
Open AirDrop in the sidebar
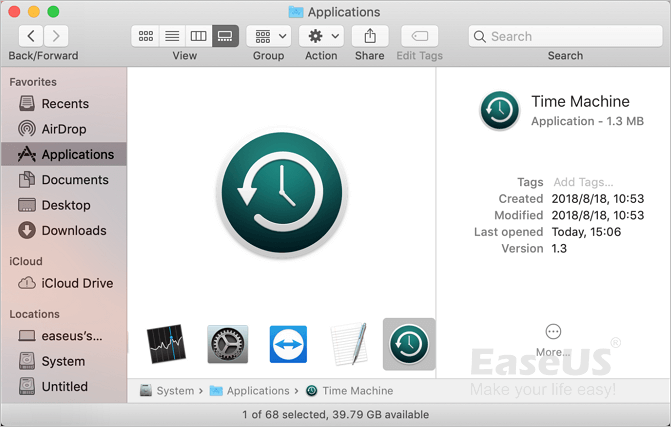(64, 129)
